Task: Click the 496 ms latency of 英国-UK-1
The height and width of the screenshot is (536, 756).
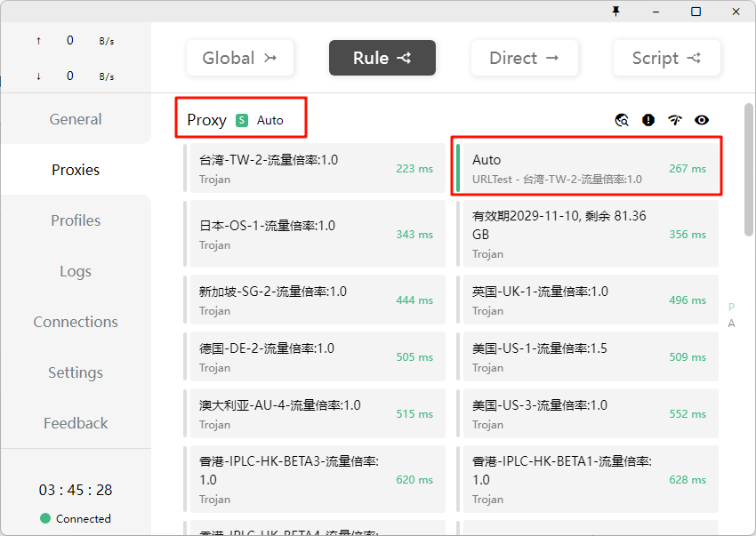Action: tap(688, 300)
